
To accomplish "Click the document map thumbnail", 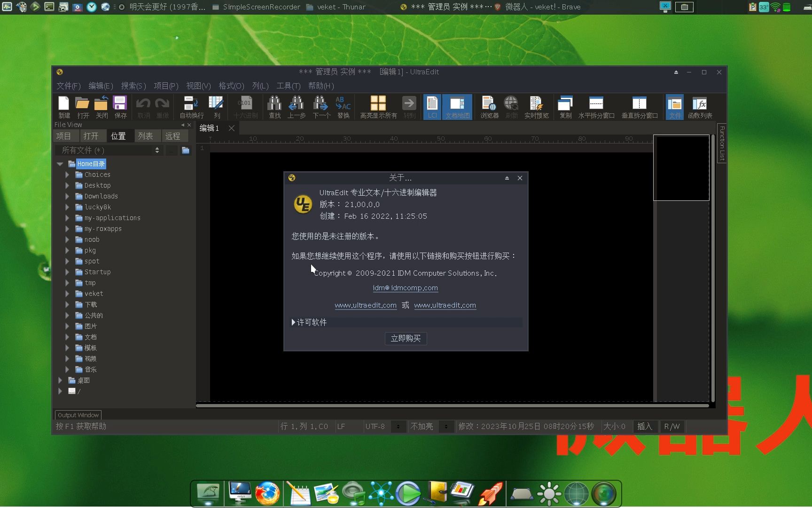I will tap(681, 168).
